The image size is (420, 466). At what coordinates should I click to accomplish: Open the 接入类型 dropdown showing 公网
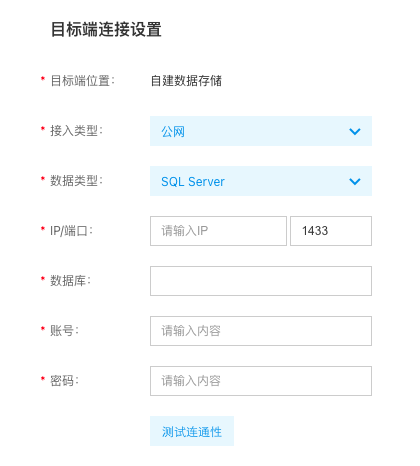click(261, 131)
